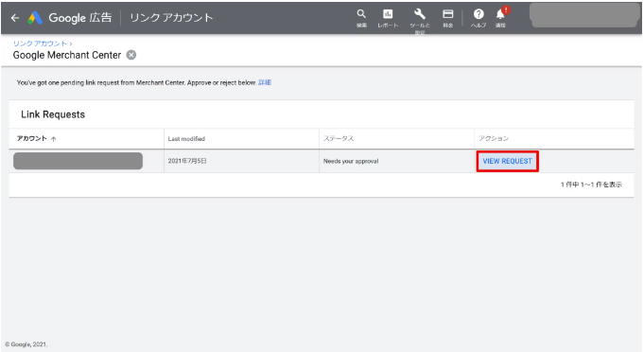The image size is (644, 352).
Task: Select the 2021年7月5日 date cell
Action: click(187, 161)
